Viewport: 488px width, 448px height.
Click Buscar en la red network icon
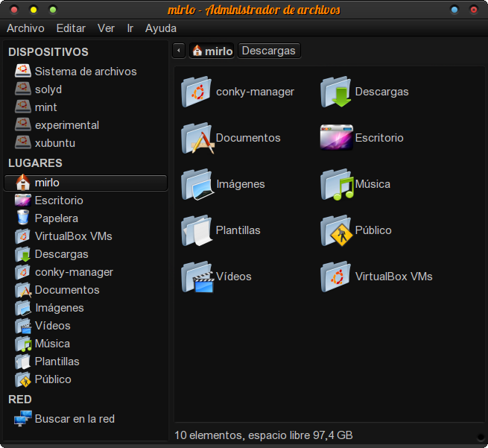point(23,418)
